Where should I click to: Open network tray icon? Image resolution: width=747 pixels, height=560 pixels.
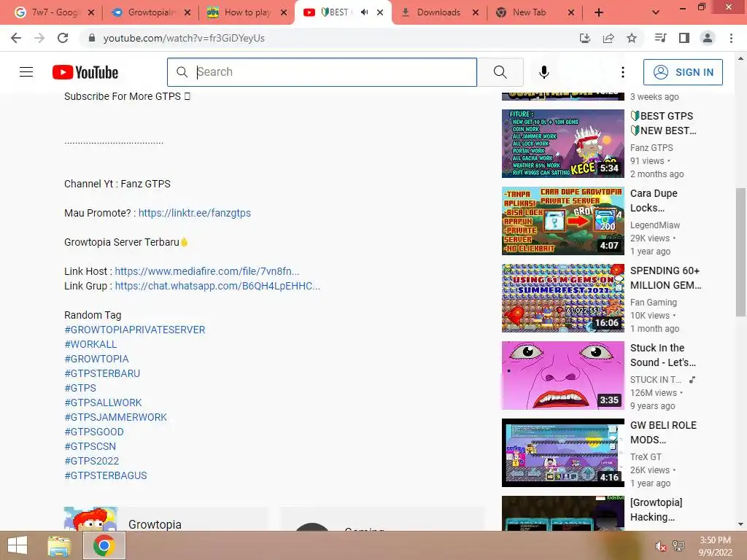click(x=678, y=546)
